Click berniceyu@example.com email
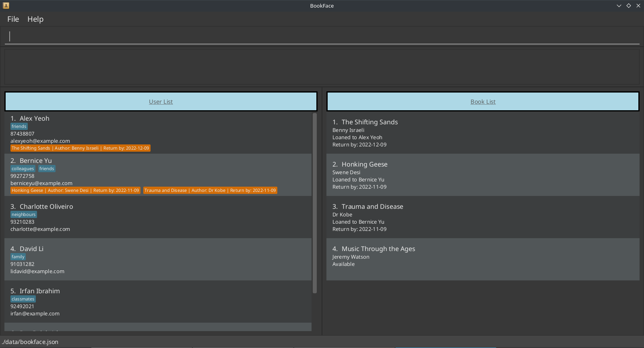 [x=41, y=183]
